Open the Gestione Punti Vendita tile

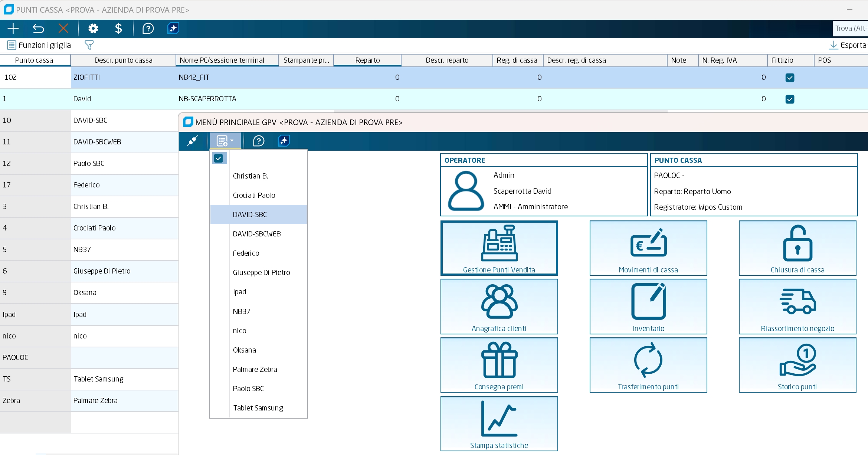tap(499, 248)
